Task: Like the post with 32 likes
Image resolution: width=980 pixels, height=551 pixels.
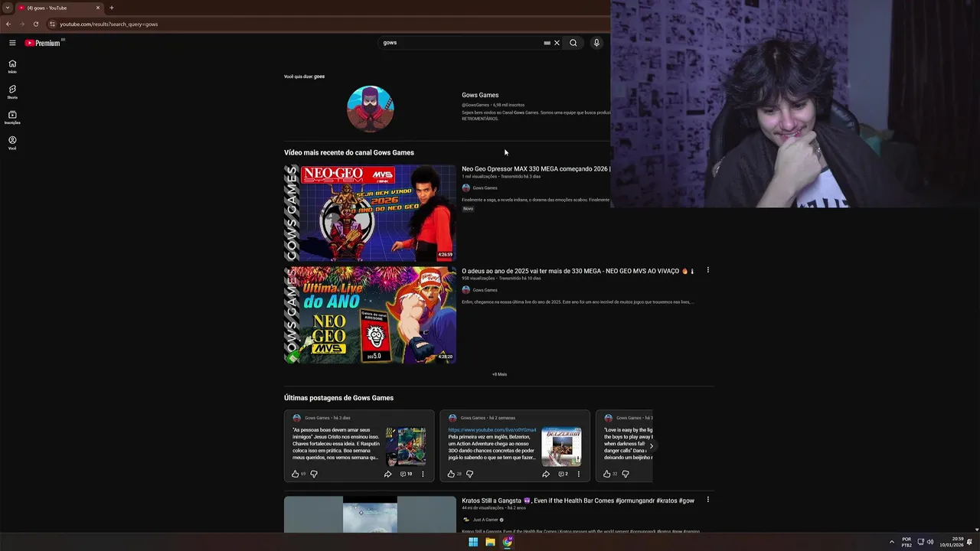Action: click(606, 474)
